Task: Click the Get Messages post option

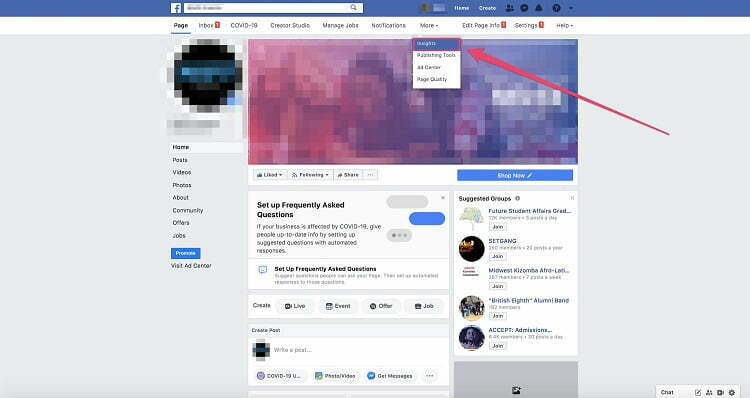Action: (390, 376)
